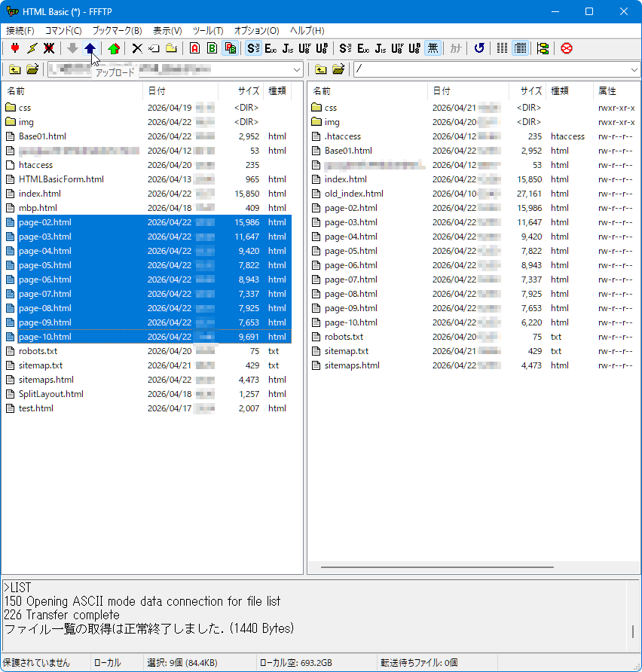Click the Delete X toolbar icon

137,48
